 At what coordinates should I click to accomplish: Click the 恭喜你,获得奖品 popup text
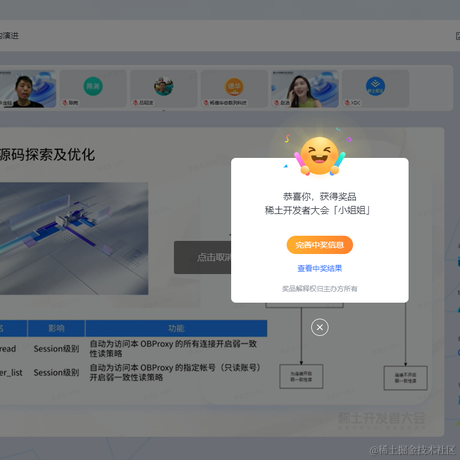point(320,196)
